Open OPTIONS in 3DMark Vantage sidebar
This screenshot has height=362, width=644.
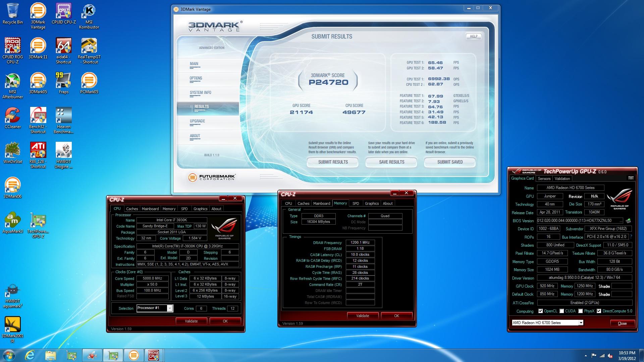208,79
